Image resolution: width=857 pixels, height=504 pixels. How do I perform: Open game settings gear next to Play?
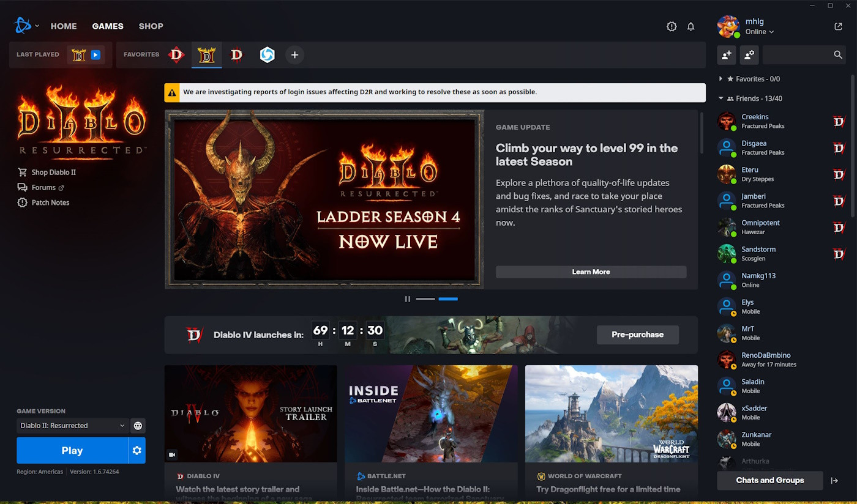[x=137, y=451]
